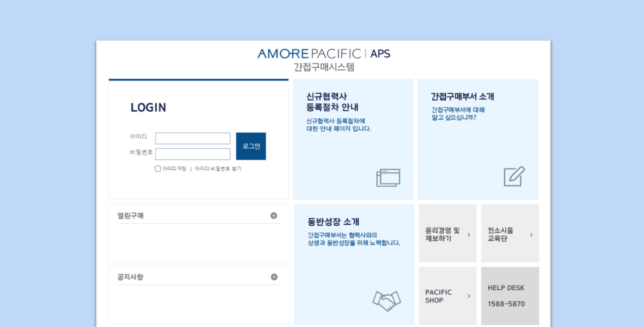Viewport: 644px width, 327px height.
Task: Click the browser window icon in 신규협력사 card
Action: pyautogui.click(x=388, y=178)
